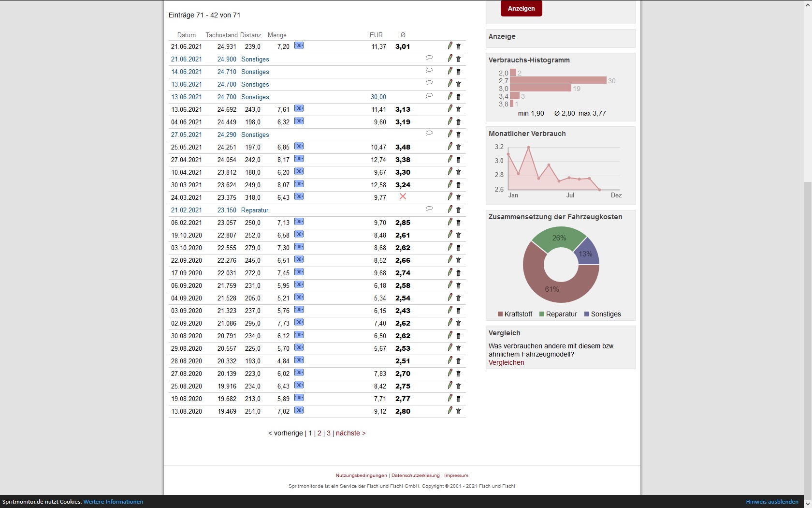Edit the 14.06.2021 Sonstiges entry

click(450, 71)
